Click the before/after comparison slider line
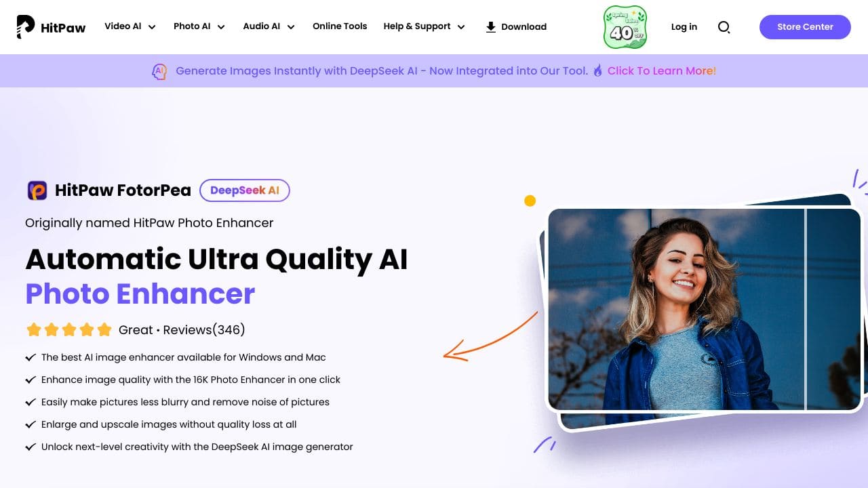This screenshot has width=868, height=488. tap(805, 309)
